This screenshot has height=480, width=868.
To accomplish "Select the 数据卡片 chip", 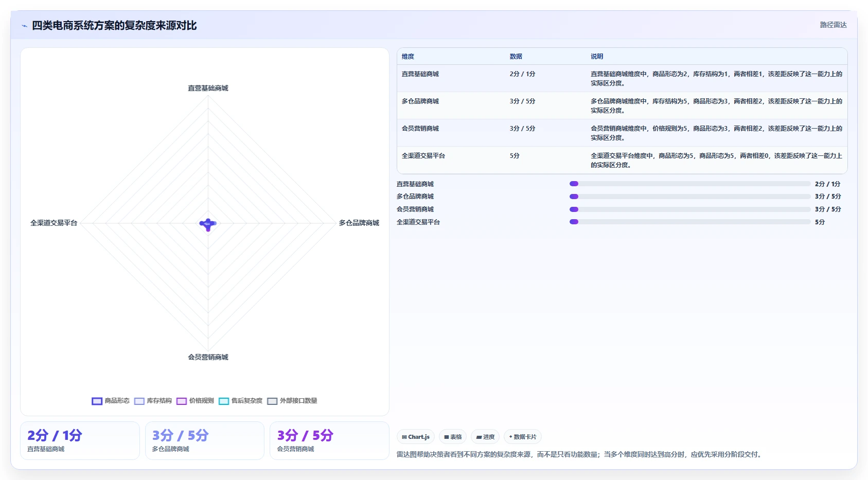I will (523, 437).
